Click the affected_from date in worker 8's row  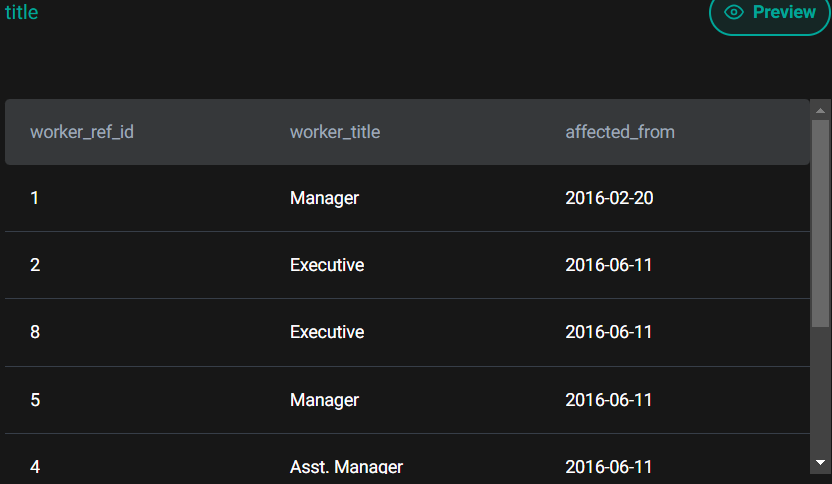click(x=609, y=332)
